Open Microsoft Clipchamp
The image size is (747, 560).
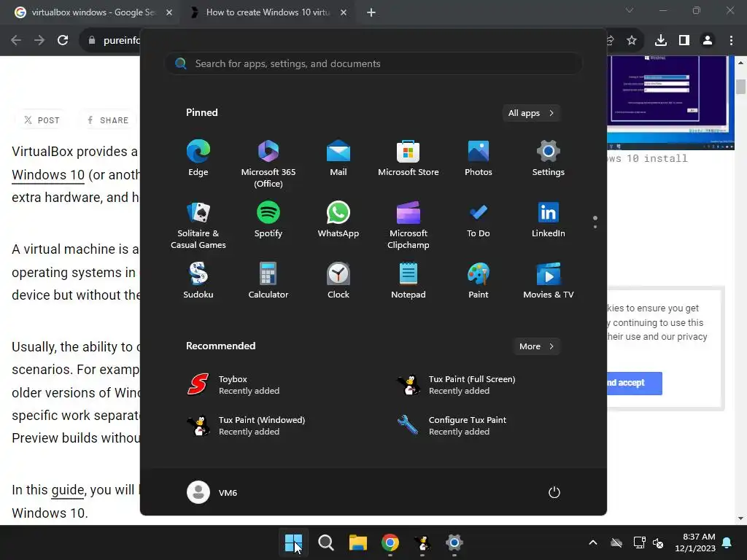point(409,225)
